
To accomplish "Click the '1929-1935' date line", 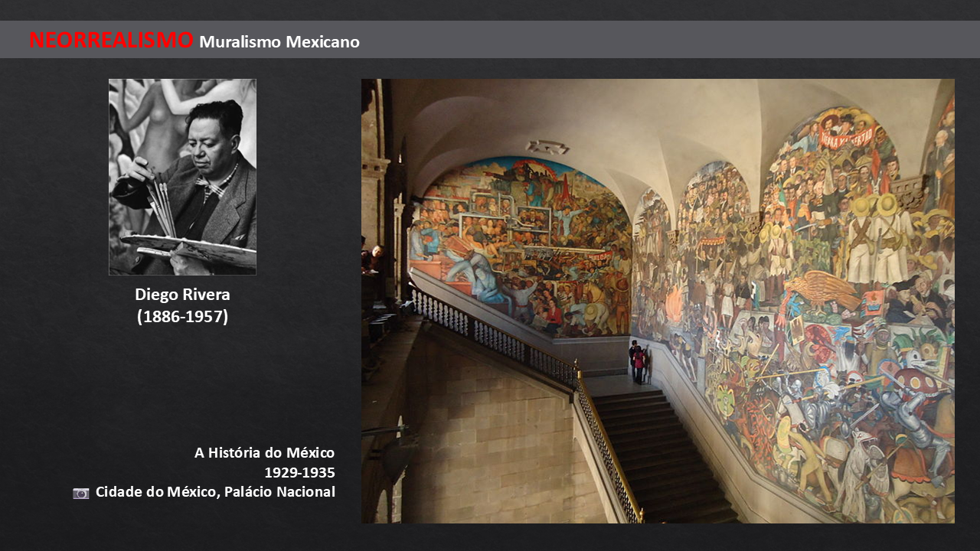I will pos(299,472).
